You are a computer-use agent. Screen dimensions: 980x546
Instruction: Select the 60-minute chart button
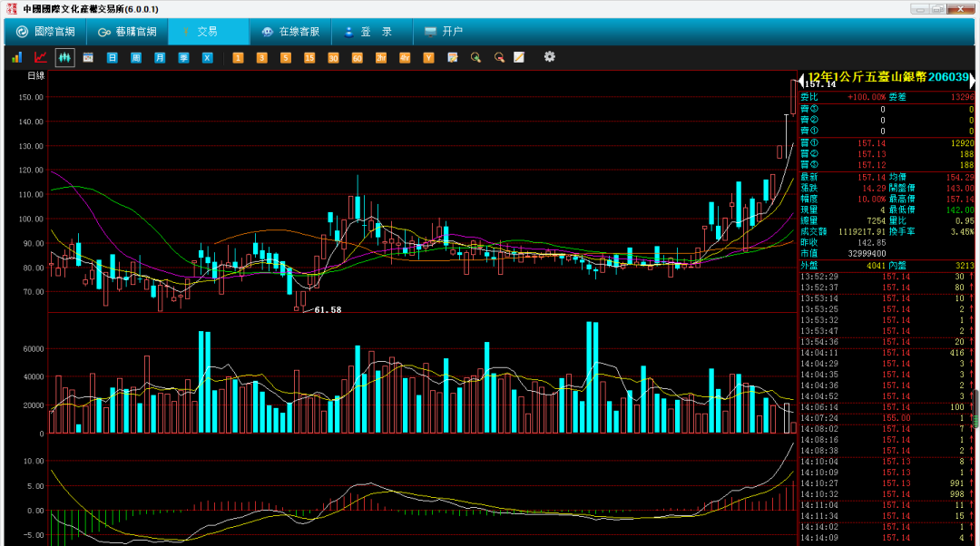pos(357,57)
